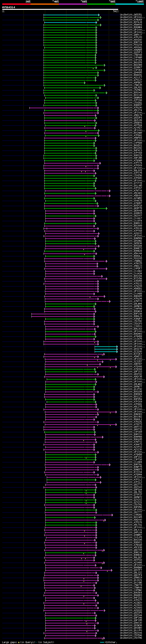Click the purple ~60% identity legend segment
This screenshot has height=644, width=146.
(73, 4)
